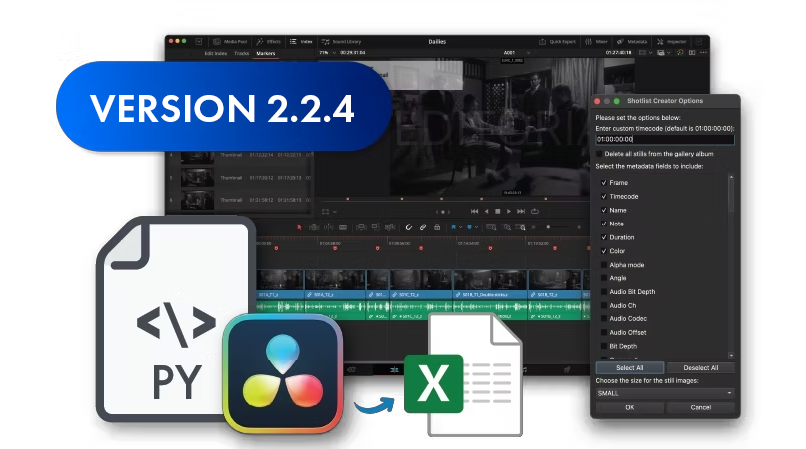
Task: Confirm the dialog with OK
Action: coord(630,407)
